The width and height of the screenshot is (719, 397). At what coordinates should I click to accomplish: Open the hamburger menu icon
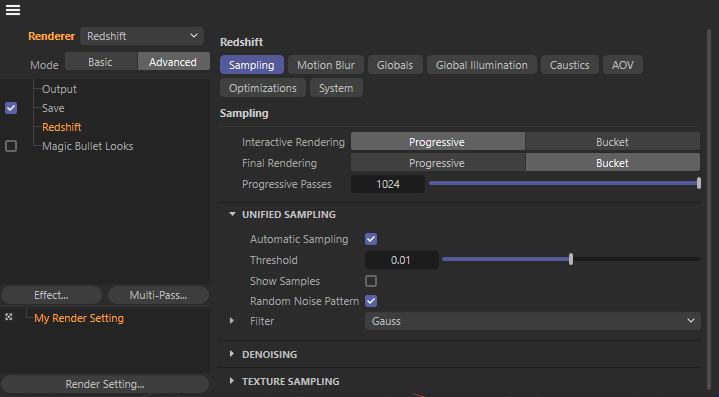[13, 10]
